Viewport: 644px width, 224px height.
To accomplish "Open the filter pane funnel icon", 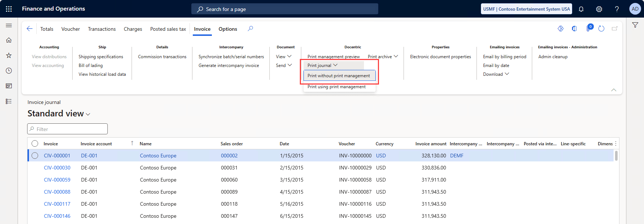I will pyautogui.click(x=635, y=25).
